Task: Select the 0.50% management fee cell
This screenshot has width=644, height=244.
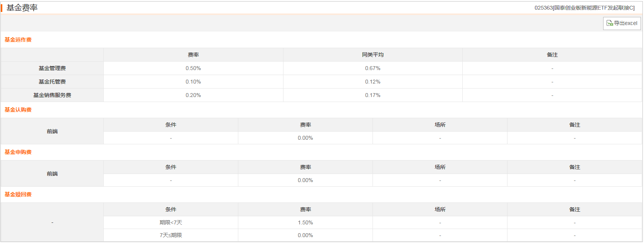Action: 193,68
